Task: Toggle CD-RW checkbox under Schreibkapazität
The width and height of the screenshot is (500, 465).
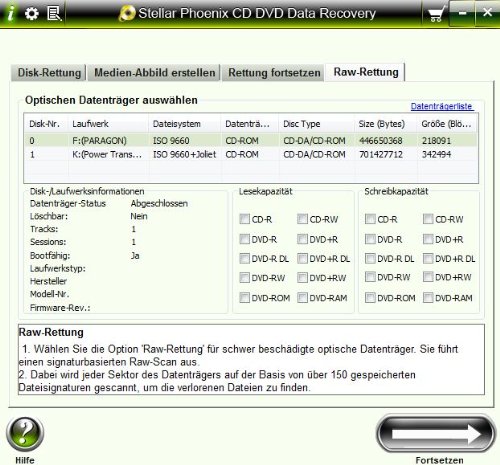Action: coord(428,219)
